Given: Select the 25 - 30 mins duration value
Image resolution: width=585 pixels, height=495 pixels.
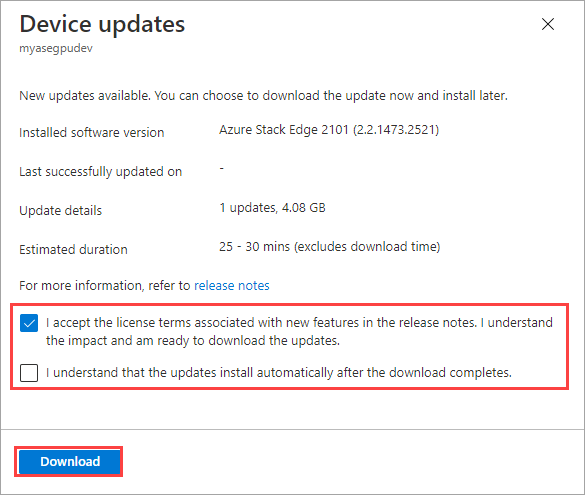Looking at the screenshot, I should (x=329, y=247).
